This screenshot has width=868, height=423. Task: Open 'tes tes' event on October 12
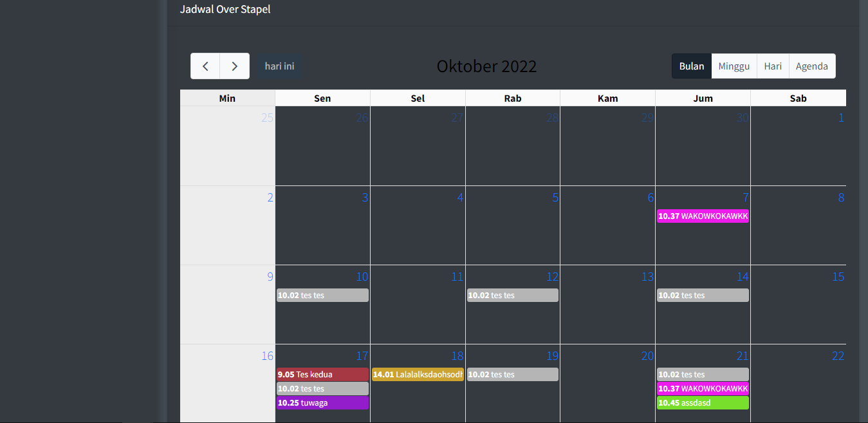point(513,296)
